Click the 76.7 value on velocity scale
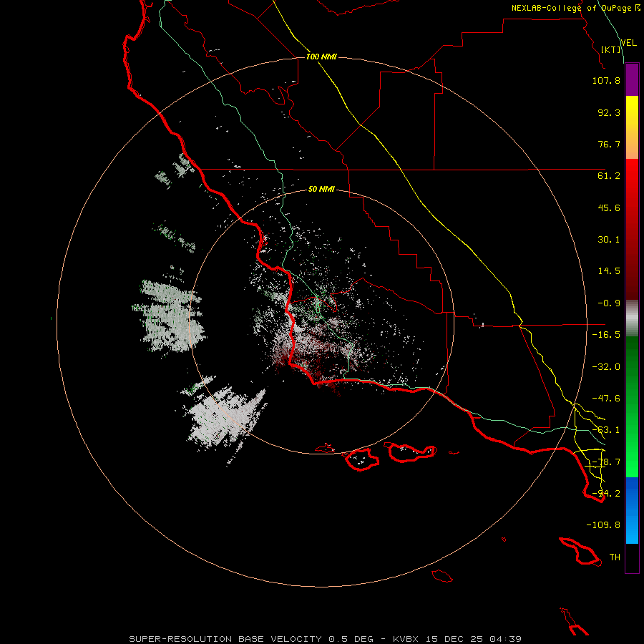 [x=609, y=144]
